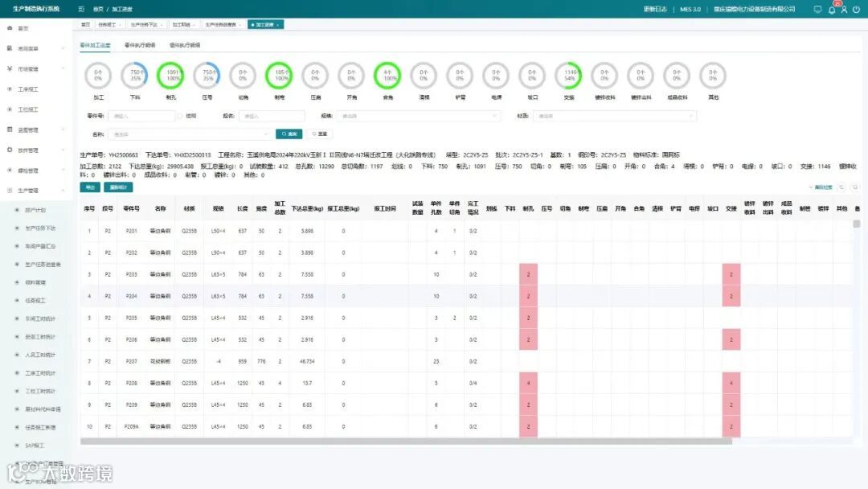Click the 导出 export button
This screenshot has height=489, width=868.
click(90, 187)
